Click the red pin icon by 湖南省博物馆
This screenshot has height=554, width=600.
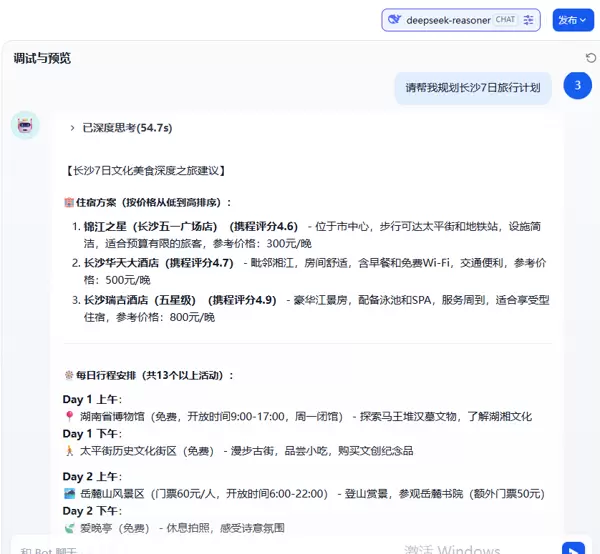coord(68,416)
